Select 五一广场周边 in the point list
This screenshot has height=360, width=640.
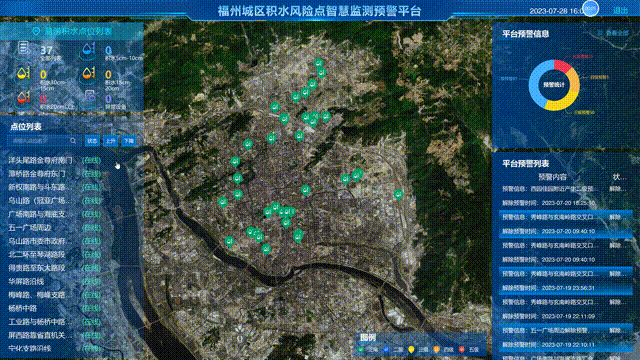point(30,228)
